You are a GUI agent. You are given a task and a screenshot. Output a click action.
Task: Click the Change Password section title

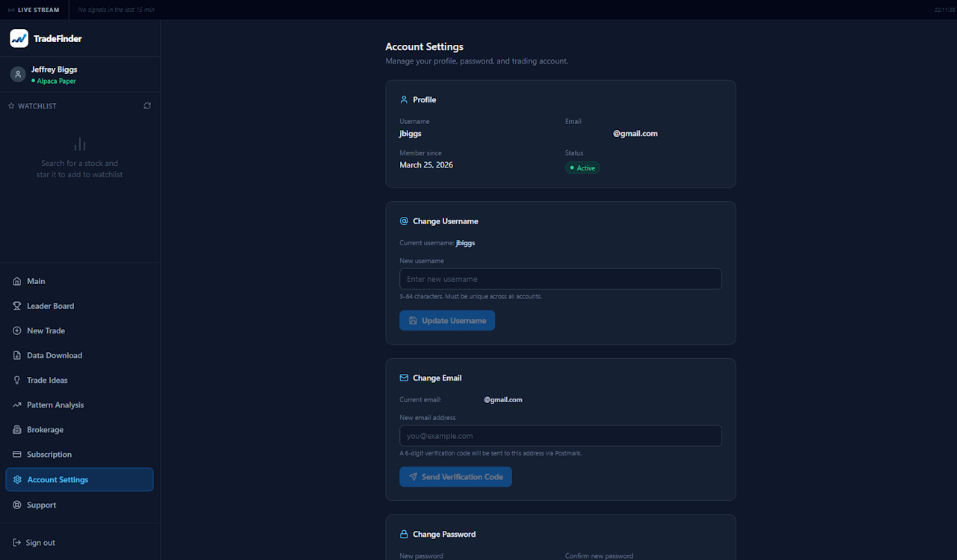coord(444,535)
